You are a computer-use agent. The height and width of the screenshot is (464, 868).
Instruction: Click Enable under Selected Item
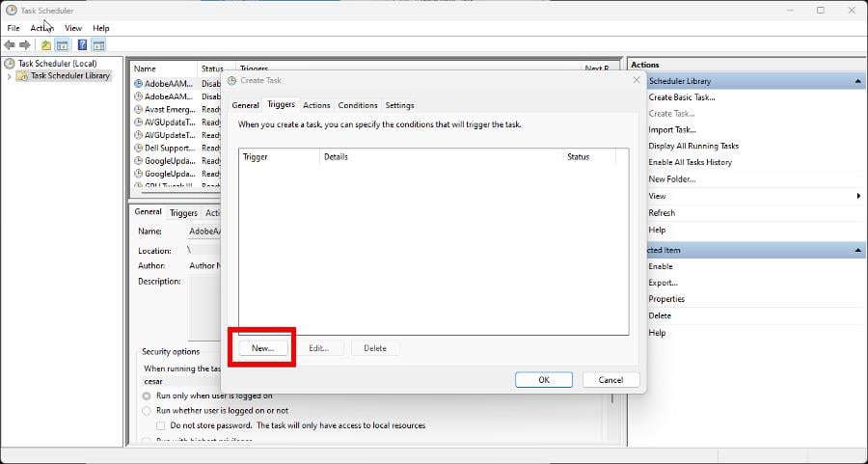point(661,266)
